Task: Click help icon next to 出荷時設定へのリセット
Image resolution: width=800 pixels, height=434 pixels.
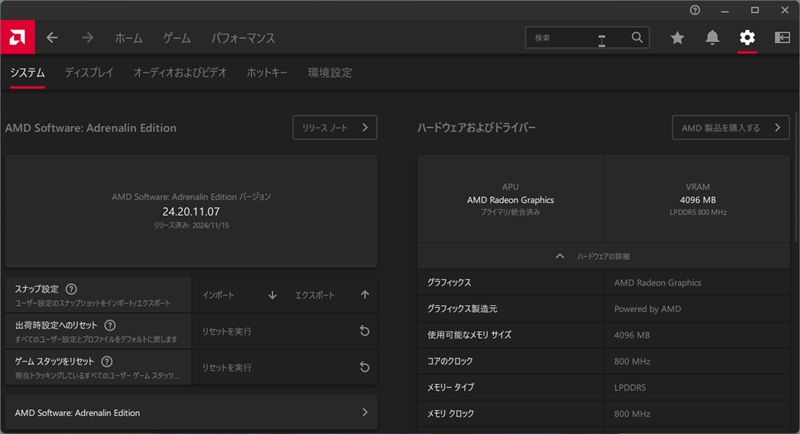Action: point(110,325)
